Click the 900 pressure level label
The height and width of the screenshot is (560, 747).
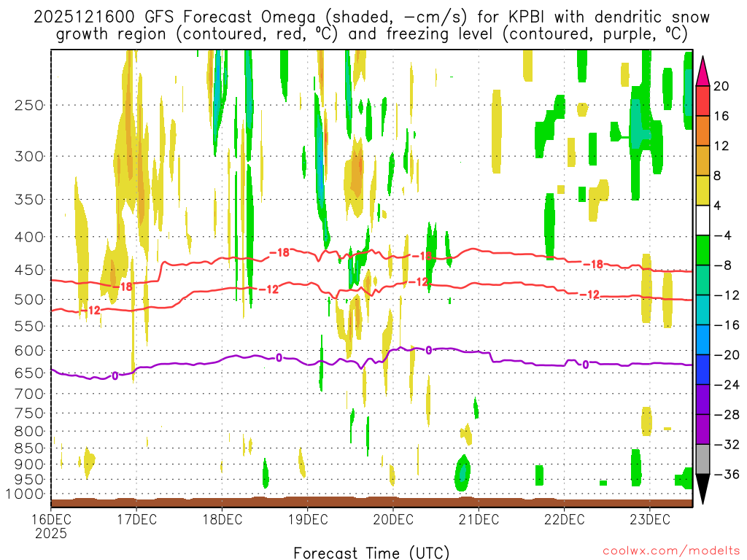(x=29, y=464)
